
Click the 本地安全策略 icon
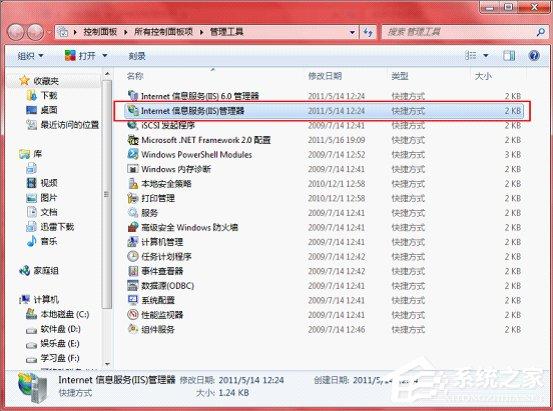click(133, 183)
